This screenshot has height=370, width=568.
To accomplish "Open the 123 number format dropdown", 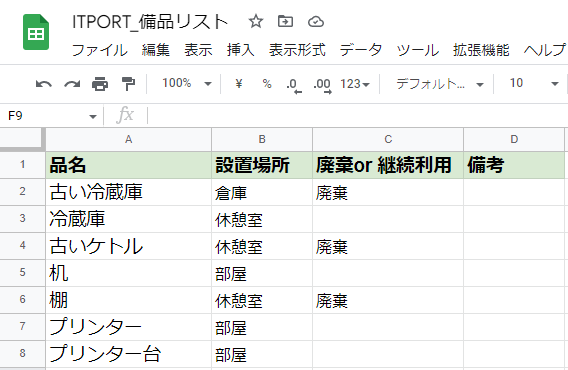I will [355, 84].
